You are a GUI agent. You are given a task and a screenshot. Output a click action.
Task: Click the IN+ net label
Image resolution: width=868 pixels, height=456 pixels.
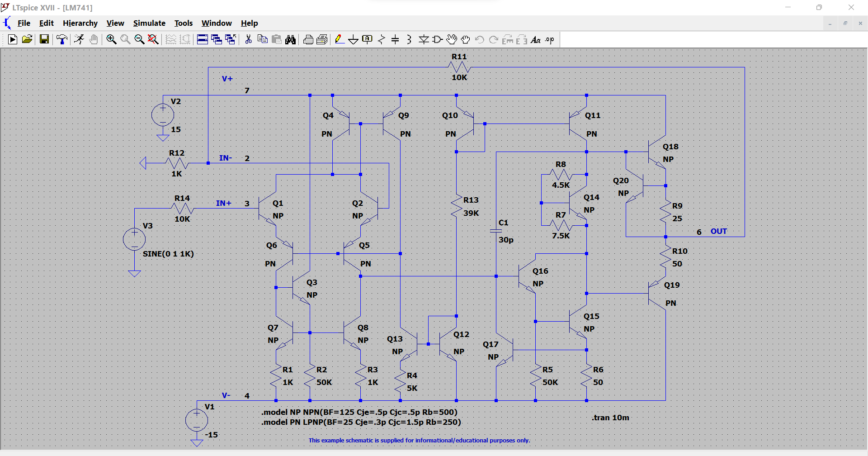click(x=224, y=203)
